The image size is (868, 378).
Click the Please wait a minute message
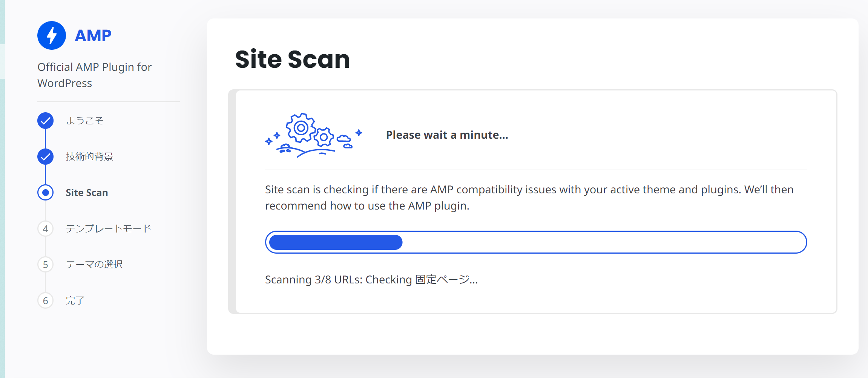(447, 135)
